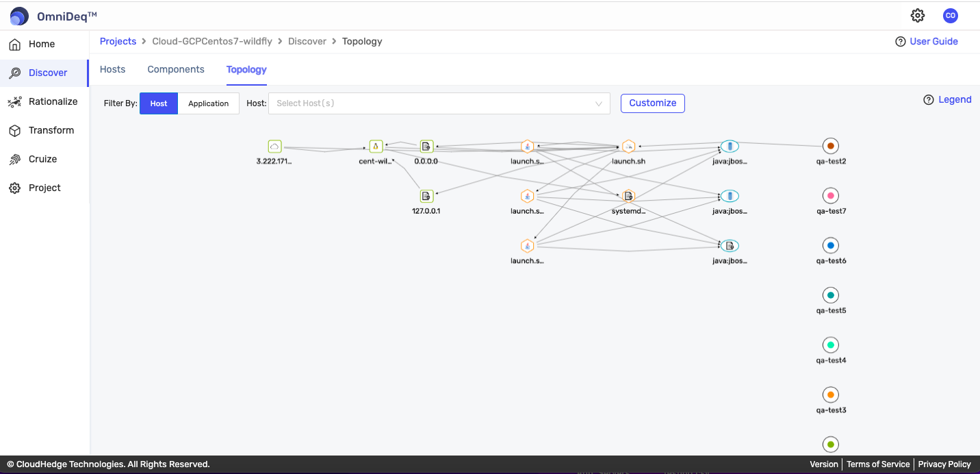The image size is (980, 474).
Task: Switch to the Components tab
Action: point(176,69)
